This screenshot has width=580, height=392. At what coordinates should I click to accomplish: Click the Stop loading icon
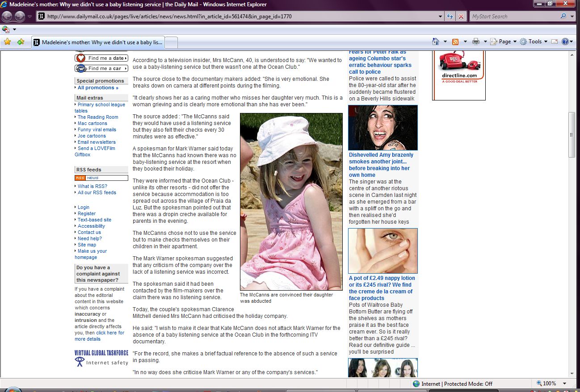pos(461,17)
